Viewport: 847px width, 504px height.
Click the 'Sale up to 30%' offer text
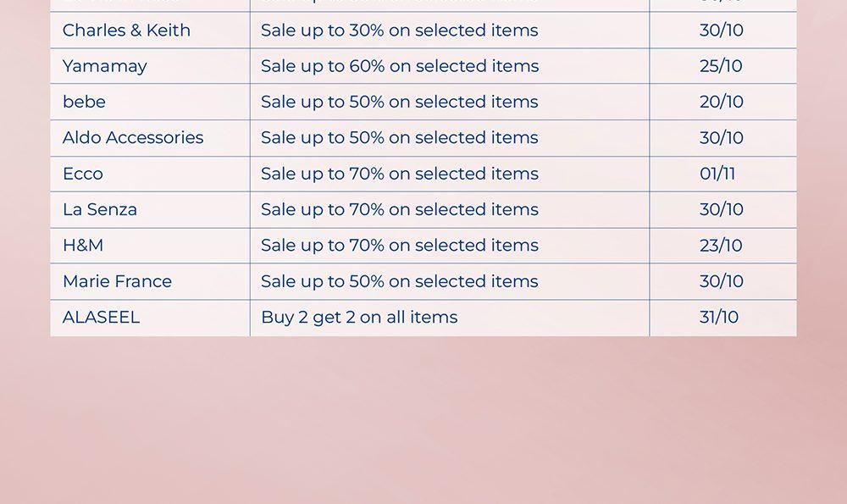tap(399, 30)
